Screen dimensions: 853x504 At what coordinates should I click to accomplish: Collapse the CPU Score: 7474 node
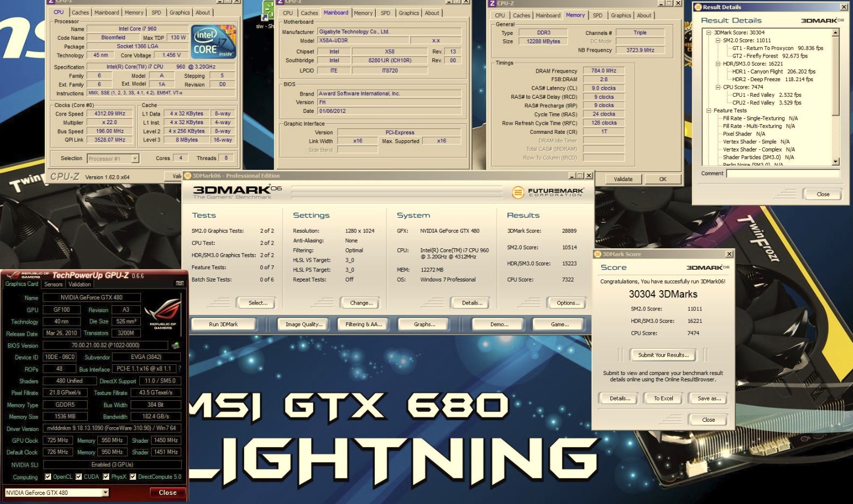[717, 87]
